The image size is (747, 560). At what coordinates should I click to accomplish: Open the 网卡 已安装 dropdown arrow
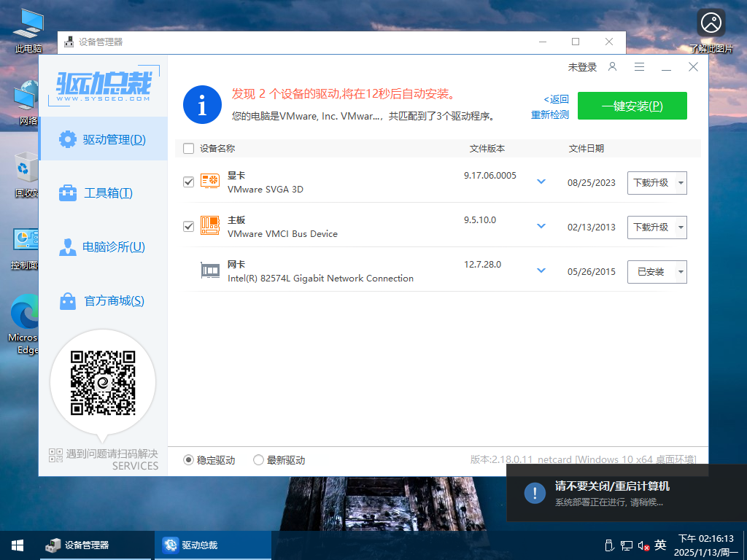point(681,272)
